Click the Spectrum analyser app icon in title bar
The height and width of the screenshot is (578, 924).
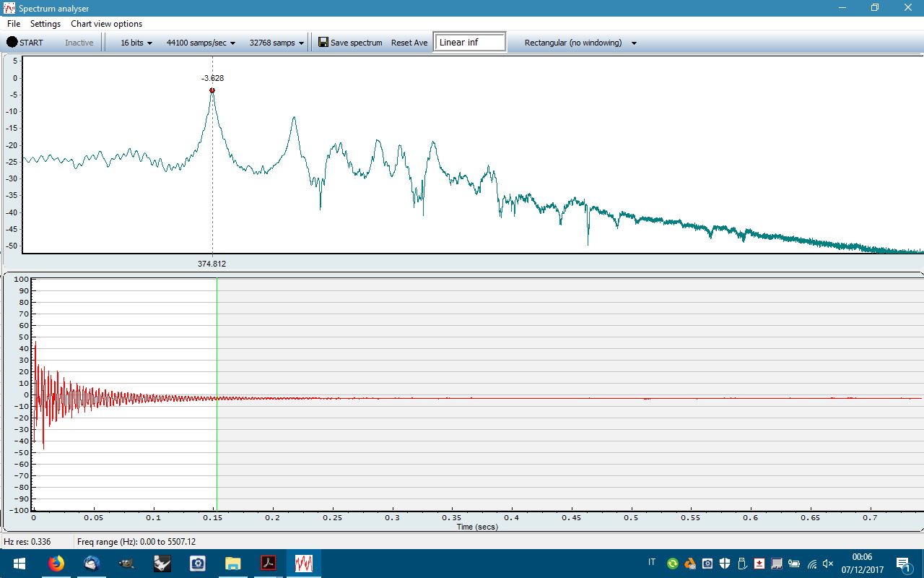click(9, 8)
